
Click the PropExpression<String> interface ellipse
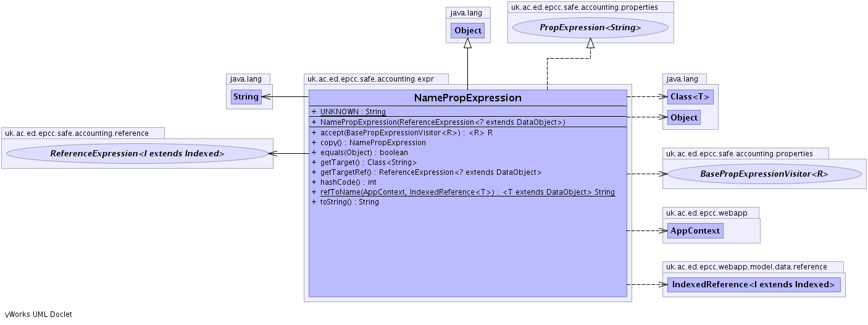590,28
